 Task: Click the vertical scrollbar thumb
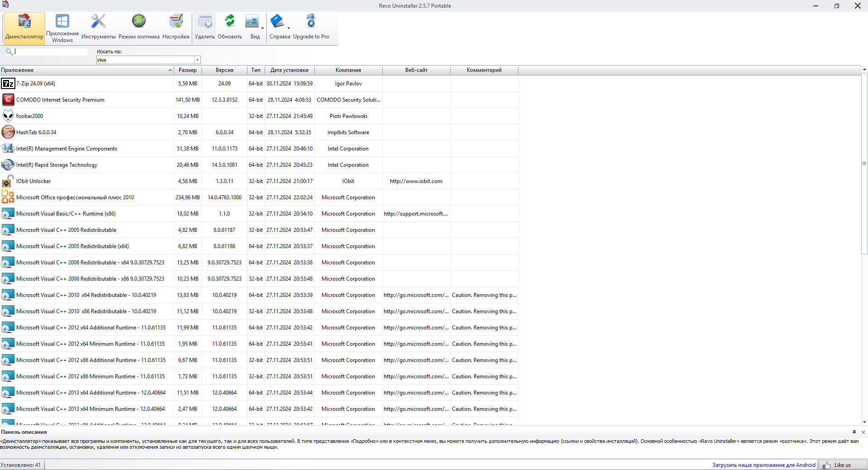(x=864, y=164)
